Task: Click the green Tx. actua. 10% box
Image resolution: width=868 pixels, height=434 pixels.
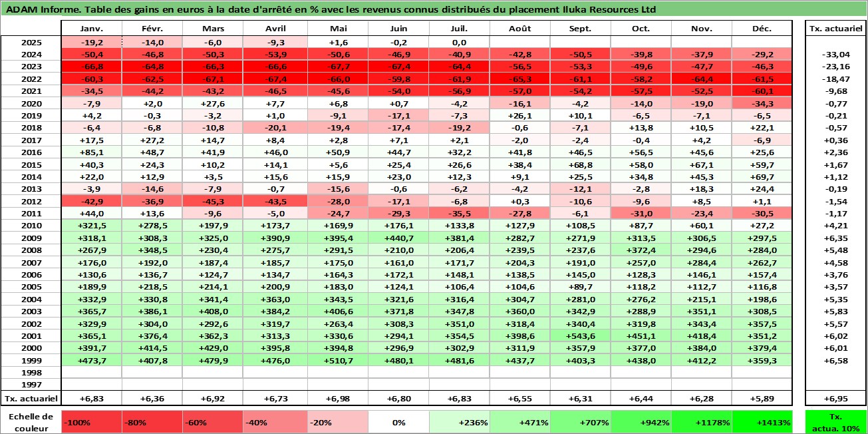Action: click(x=836, y=422)
